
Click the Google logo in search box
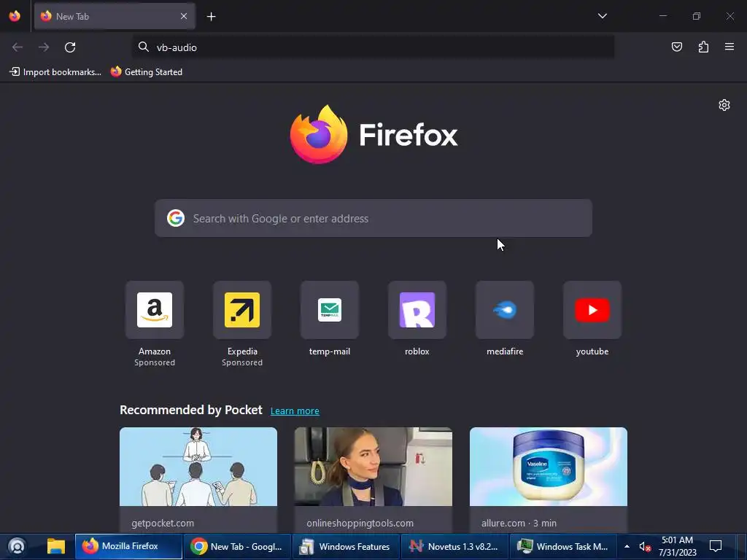pyautogui.click(x=176, y=218)
